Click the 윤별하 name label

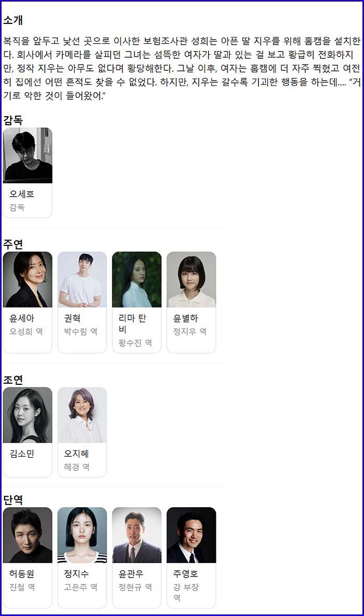(x=186, y=318)
